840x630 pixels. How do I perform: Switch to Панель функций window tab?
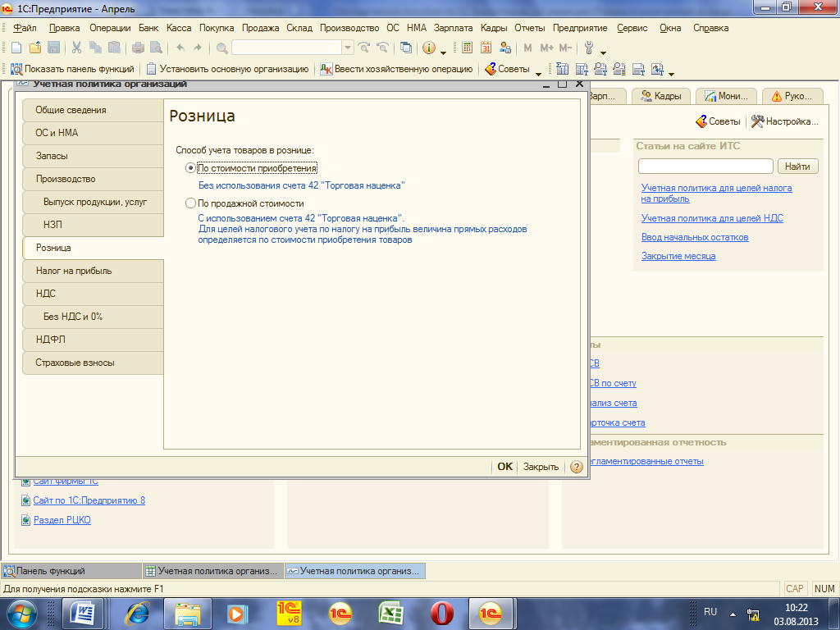click(71, 571)
